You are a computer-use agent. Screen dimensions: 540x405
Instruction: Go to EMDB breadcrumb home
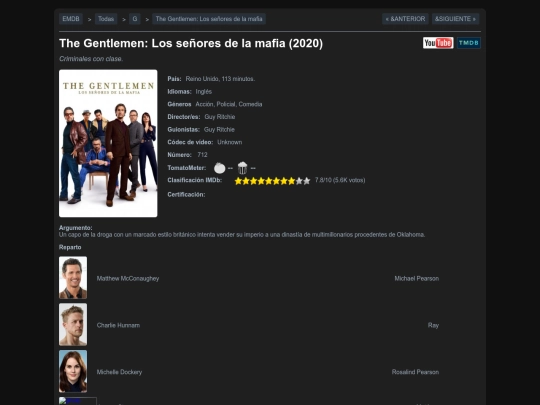point(71,19)
